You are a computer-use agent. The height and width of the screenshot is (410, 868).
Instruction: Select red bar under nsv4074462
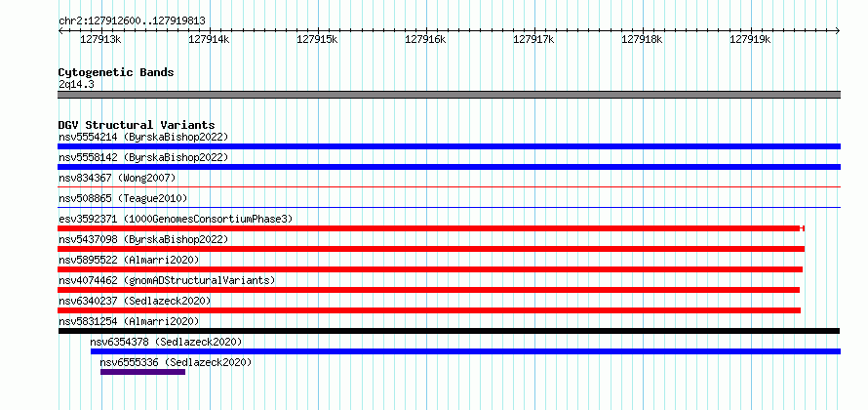tap(428, 290)
